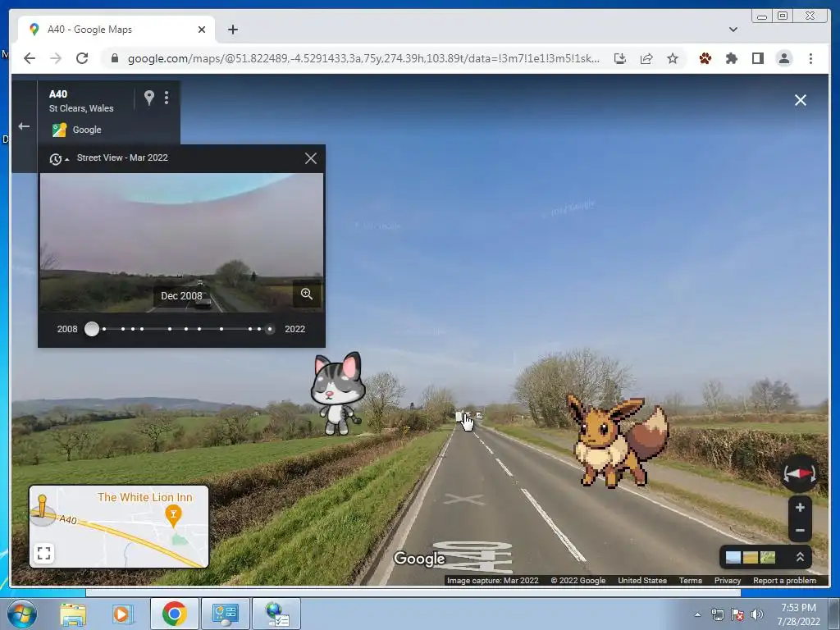
Task: Select The White Lion Inn map pin
Action: (x=173, y=517)
